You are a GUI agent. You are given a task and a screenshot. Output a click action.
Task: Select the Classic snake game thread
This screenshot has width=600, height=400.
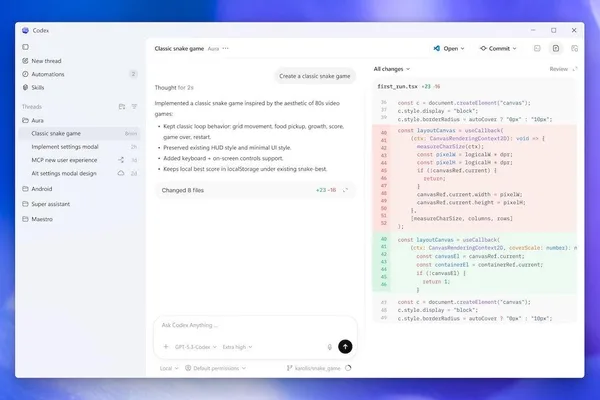click(80, 134)
